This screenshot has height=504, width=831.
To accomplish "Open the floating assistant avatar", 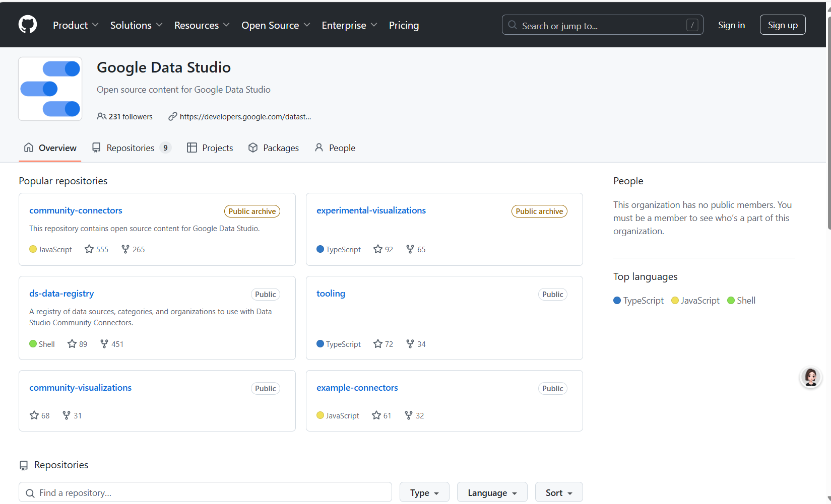I will pyautogui.click(x=811, y=377).
